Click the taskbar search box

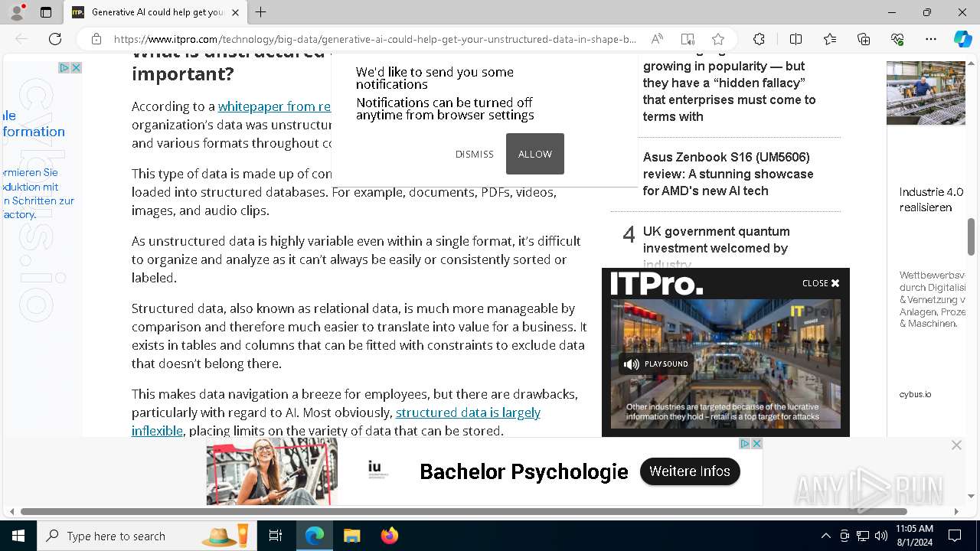(x=148, y=536)
